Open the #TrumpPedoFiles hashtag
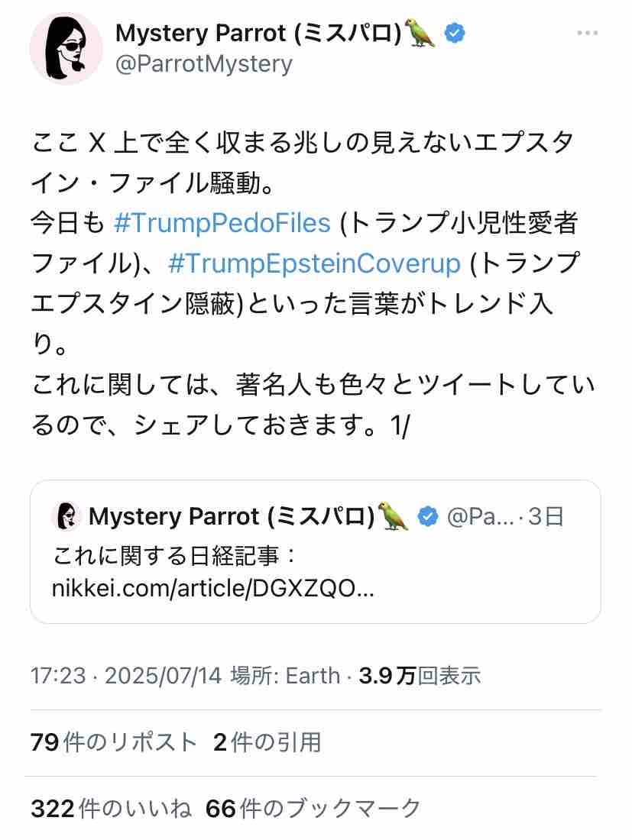 click(222, 223)
